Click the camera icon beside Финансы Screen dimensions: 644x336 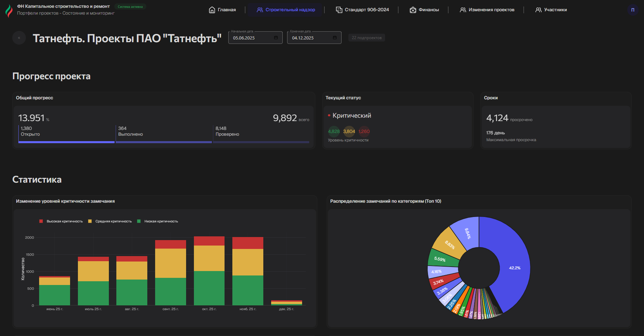[x=413, y=10]
